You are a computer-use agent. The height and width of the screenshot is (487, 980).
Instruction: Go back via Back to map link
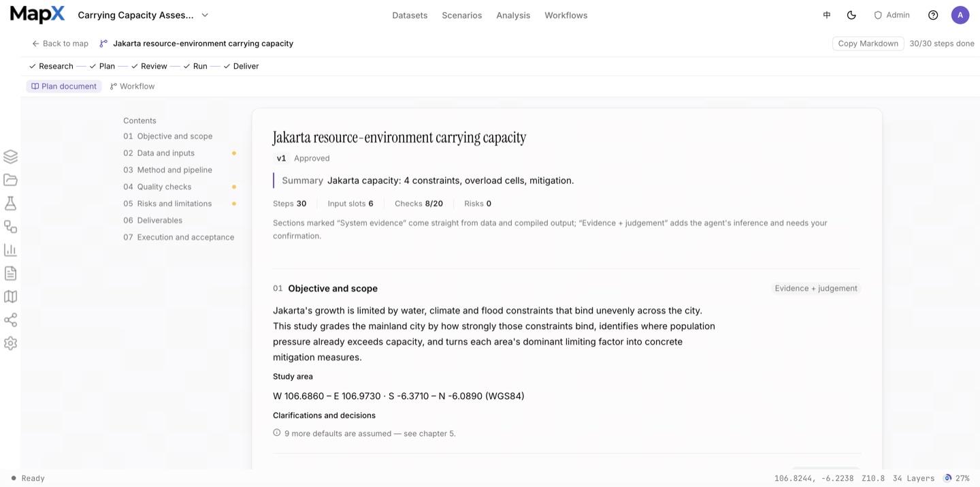(60, 44)
